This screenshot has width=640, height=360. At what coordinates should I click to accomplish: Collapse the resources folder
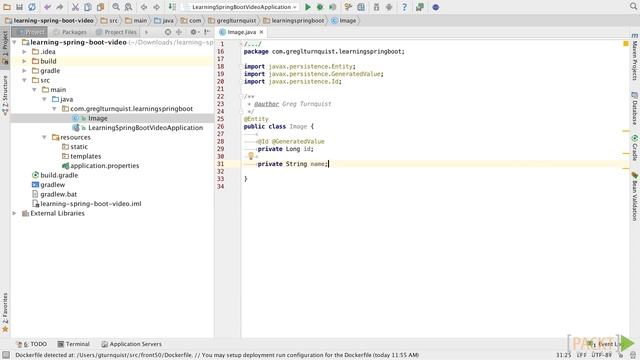[44, 137]
